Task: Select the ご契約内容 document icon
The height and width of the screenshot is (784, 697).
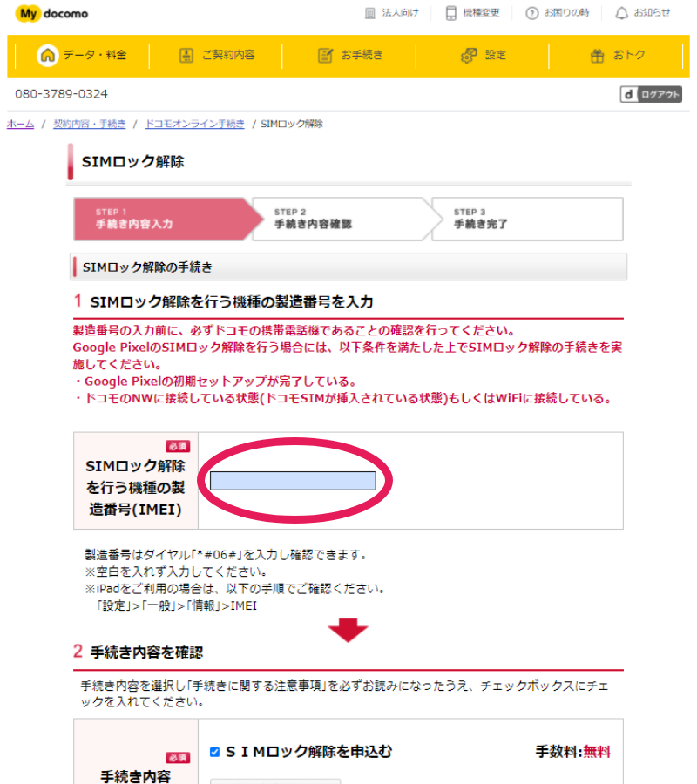Action: point(186,55)
